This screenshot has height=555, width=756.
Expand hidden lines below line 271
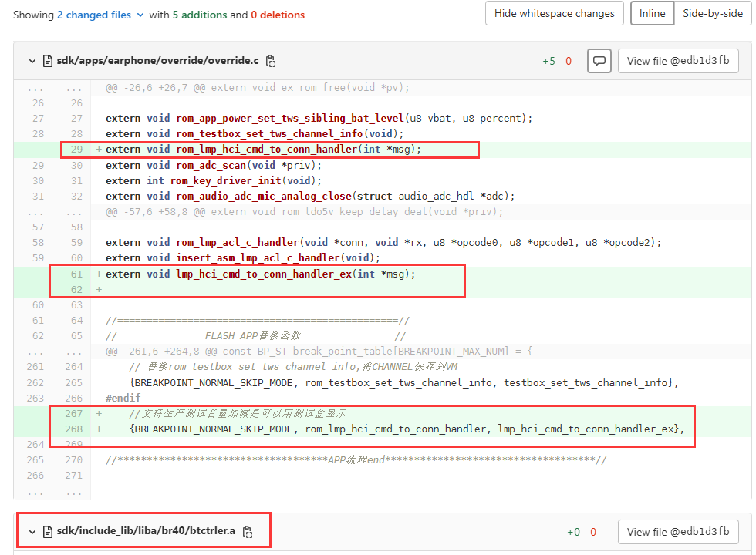click(52, 493)
